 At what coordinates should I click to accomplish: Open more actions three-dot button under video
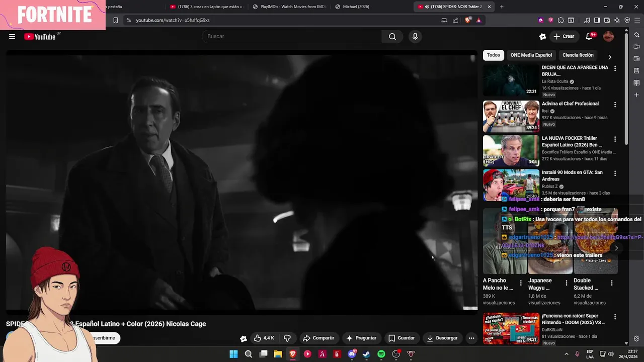pyautogui.click(x=471, y=338)
